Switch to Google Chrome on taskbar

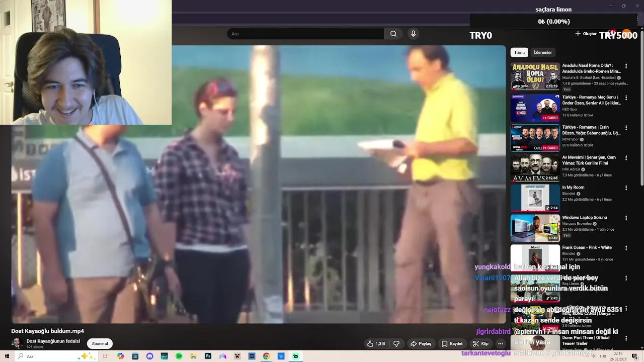[x=266, y=356]
